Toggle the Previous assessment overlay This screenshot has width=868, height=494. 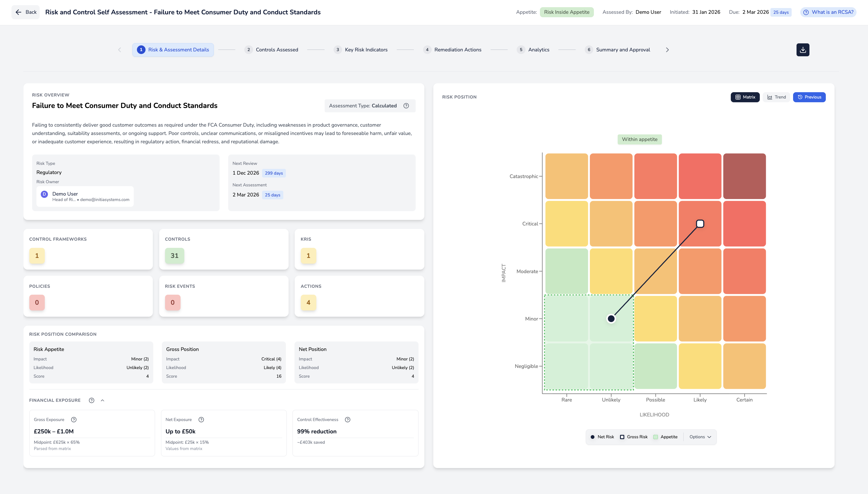[809, 97]
